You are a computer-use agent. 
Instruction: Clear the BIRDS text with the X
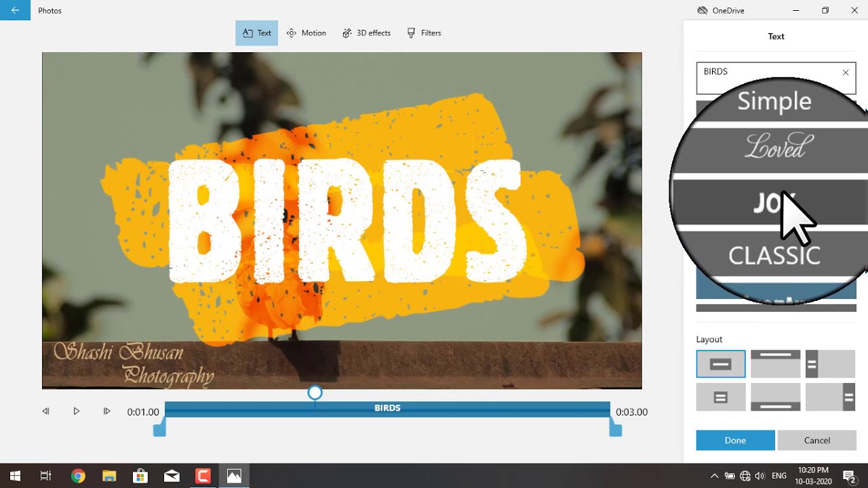click(846, 73)
